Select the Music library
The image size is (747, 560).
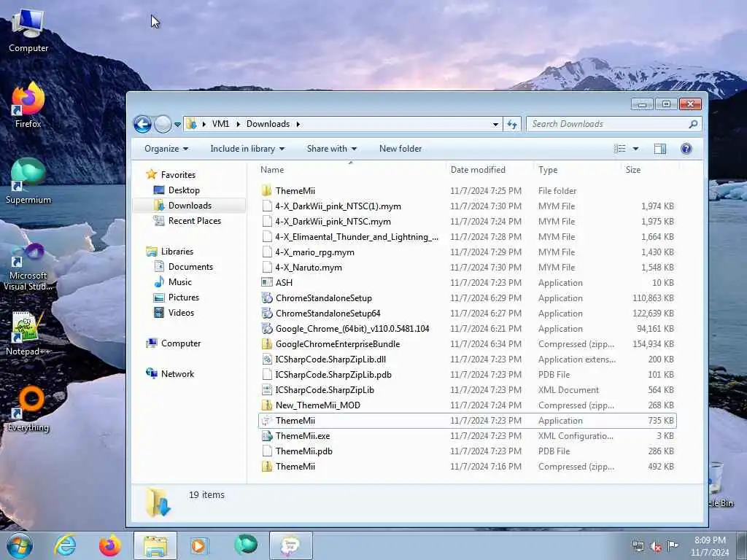tap(179, 282)
